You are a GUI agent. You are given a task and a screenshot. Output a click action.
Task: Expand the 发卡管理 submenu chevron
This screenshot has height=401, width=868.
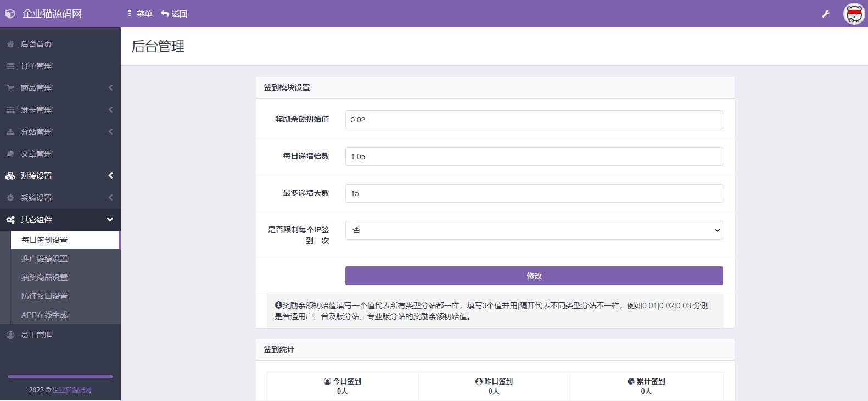point(110,110)
